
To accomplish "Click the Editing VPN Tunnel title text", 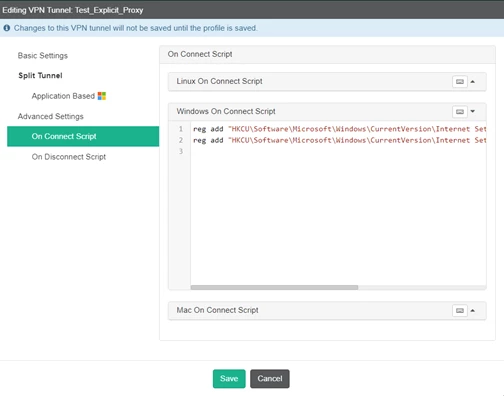I will tap(73, 10).
